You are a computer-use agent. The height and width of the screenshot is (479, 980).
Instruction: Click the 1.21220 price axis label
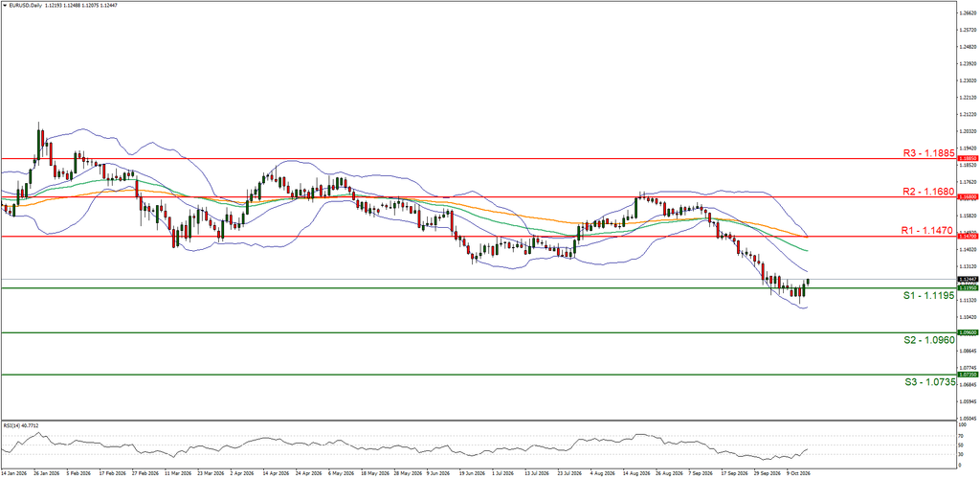point(969,114)
